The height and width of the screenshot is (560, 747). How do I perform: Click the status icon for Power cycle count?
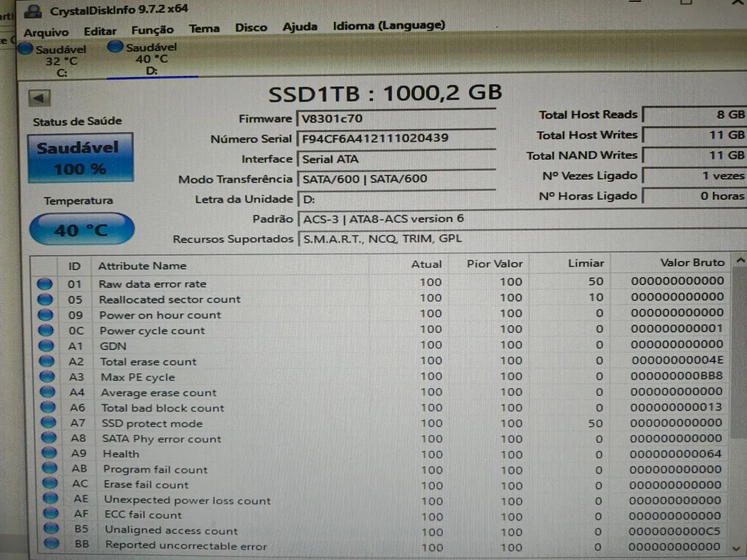click(x=46, y=331)
